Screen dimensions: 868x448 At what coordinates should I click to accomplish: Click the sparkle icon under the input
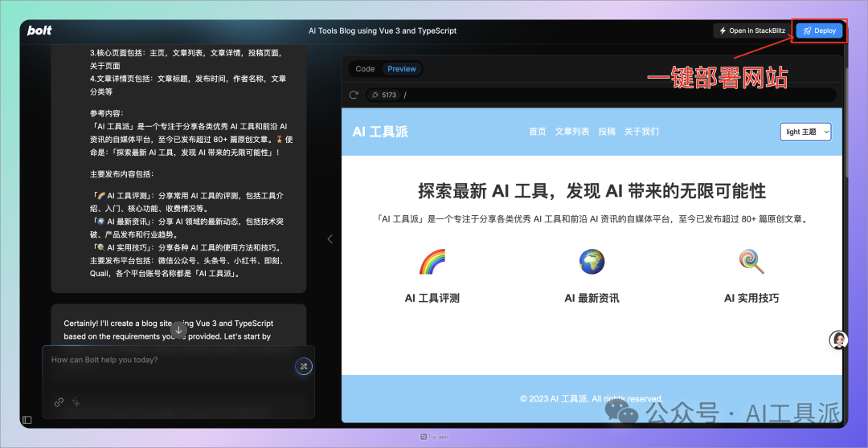click(x=76, y=402)
